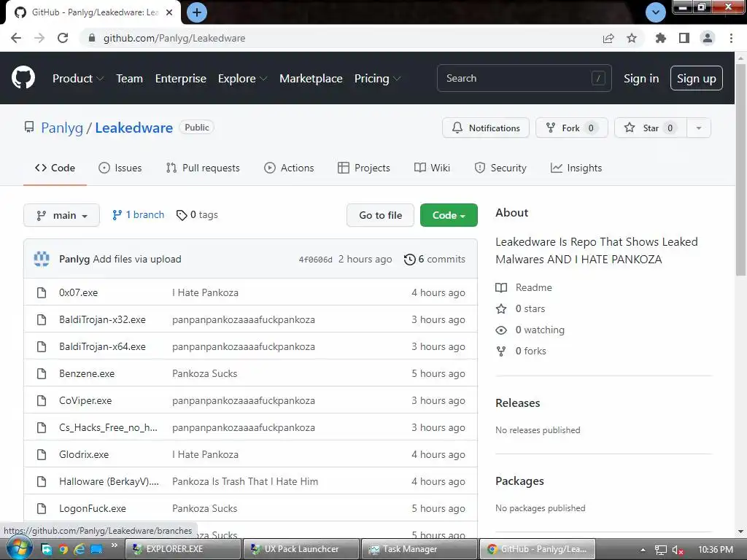This screenshot has height=560, width=747.
Task: Click the Go to file button
Action: [380, 215]
